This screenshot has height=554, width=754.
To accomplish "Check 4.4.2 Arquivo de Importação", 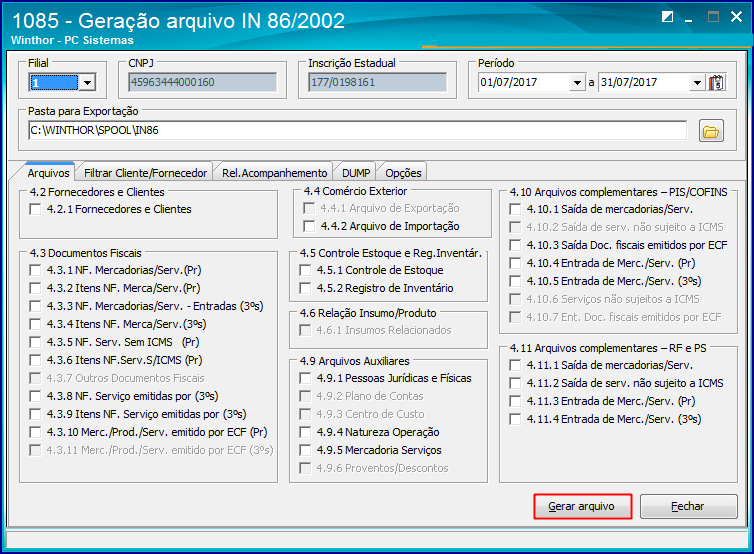I will pyautogui.click(x=309, y=226).
